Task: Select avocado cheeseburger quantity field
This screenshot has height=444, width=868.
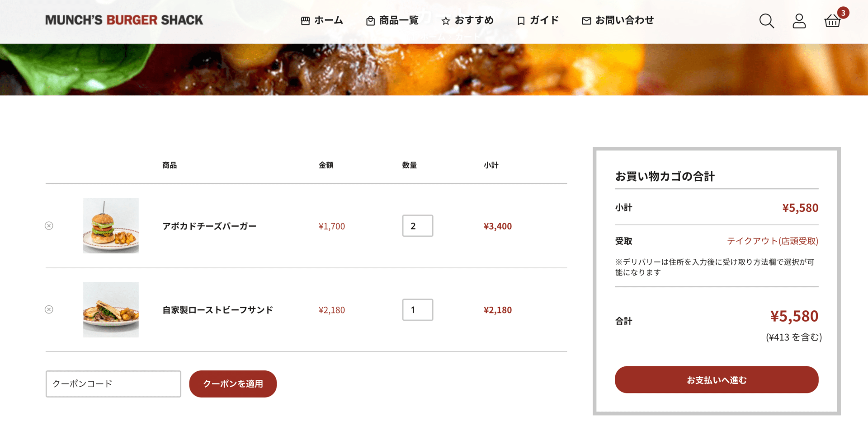Action: pos(418,226)
